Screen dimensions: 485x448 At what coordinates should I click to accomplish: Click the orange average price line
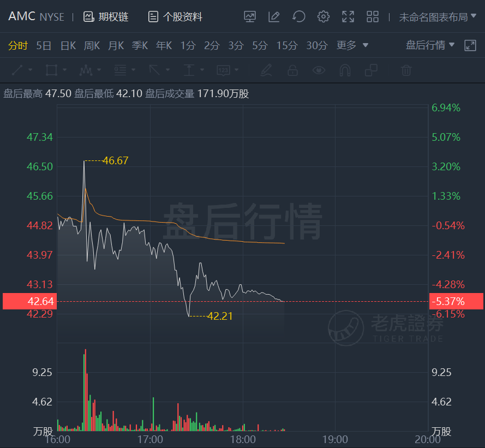pos(217,240)
